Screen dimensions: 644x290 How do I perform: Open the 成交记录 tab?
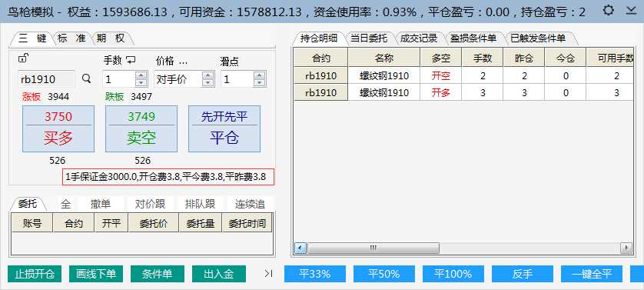[x=419, y=38]
